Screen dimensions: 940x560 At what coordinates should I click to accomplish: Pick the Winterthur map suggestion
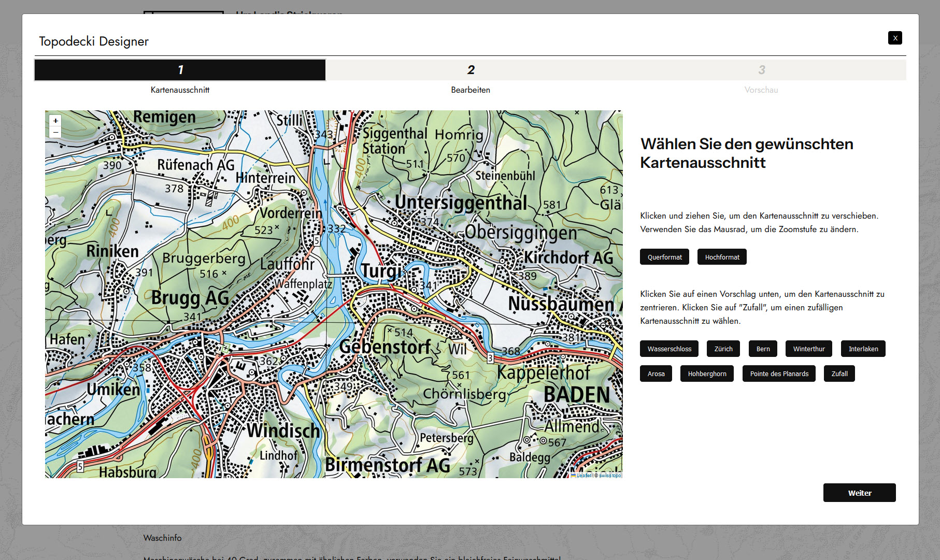pos(808,349)
